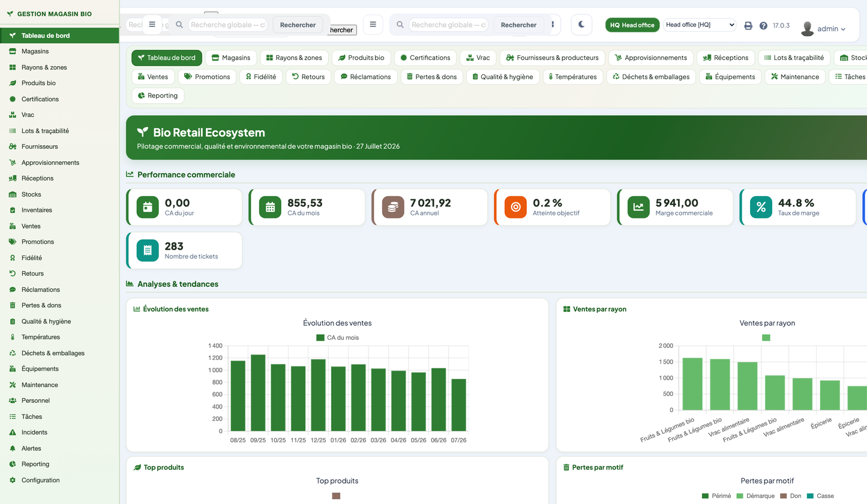Click the Analyses & tendances section heading

[x=178, y=284]
